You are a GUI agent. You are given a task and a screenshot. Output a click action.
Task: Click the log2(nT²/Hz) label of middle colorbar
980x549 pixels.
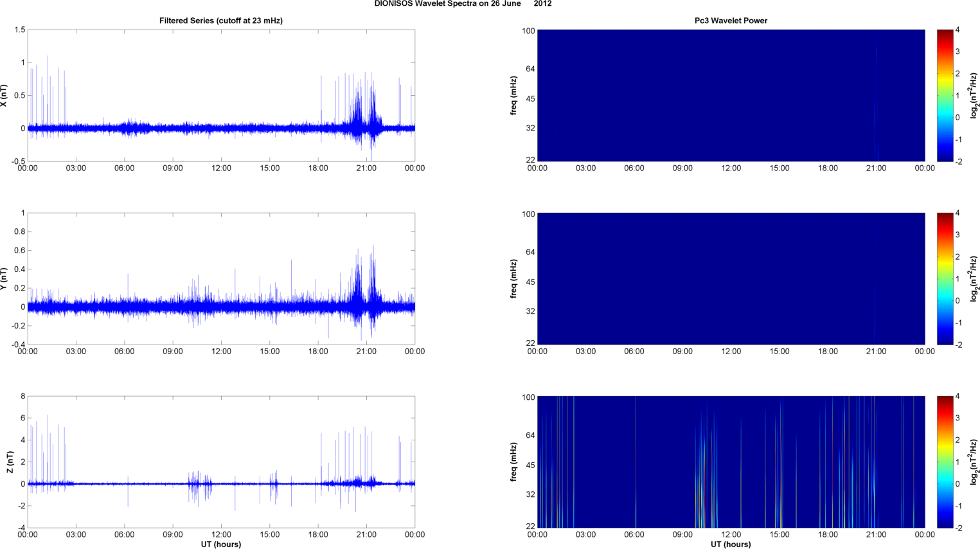tap(974, 278)
